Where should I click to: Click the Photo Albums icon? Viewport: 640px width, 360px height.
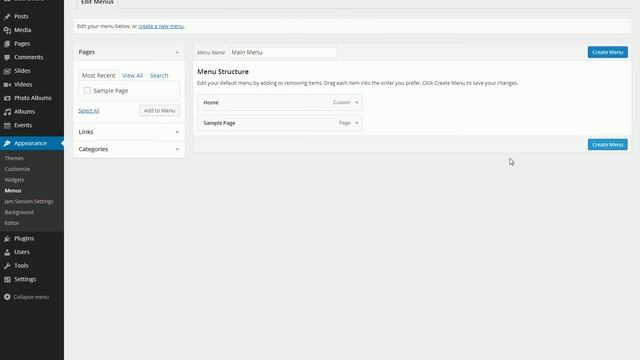click(7, 98)
